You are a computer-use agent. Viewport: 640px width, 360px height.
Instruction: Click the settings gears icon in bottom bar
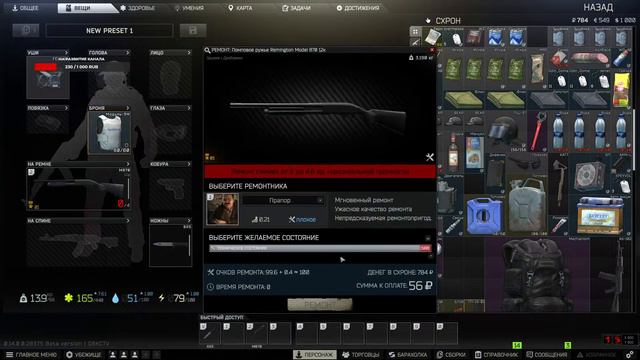[630, 355]
